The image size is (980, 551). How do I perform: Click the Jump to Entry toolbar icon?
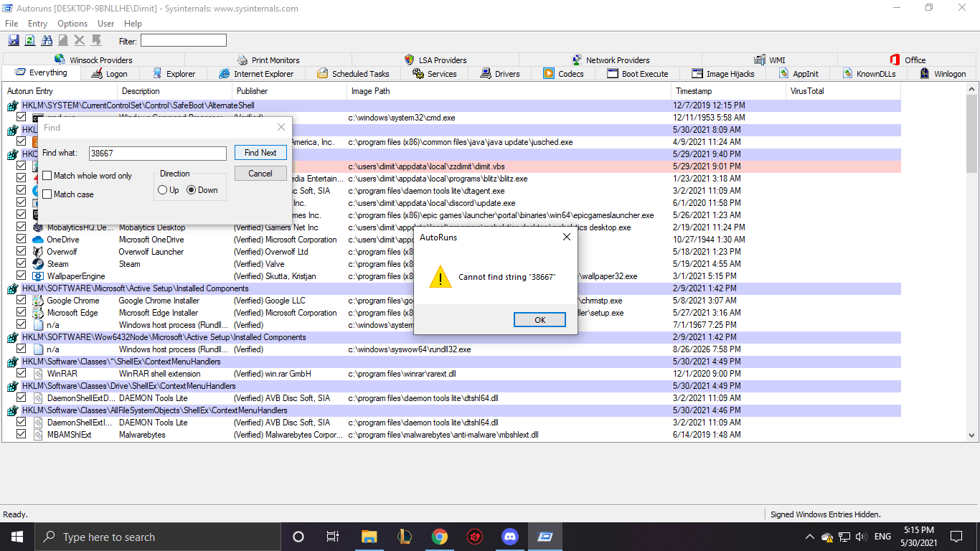(x=96, y=41)
